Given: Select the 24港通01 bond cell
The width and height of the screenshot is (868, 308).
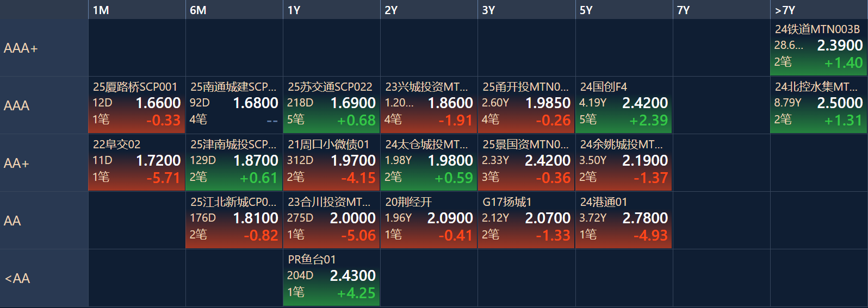Looking at the screenshot, I should 623,221.
